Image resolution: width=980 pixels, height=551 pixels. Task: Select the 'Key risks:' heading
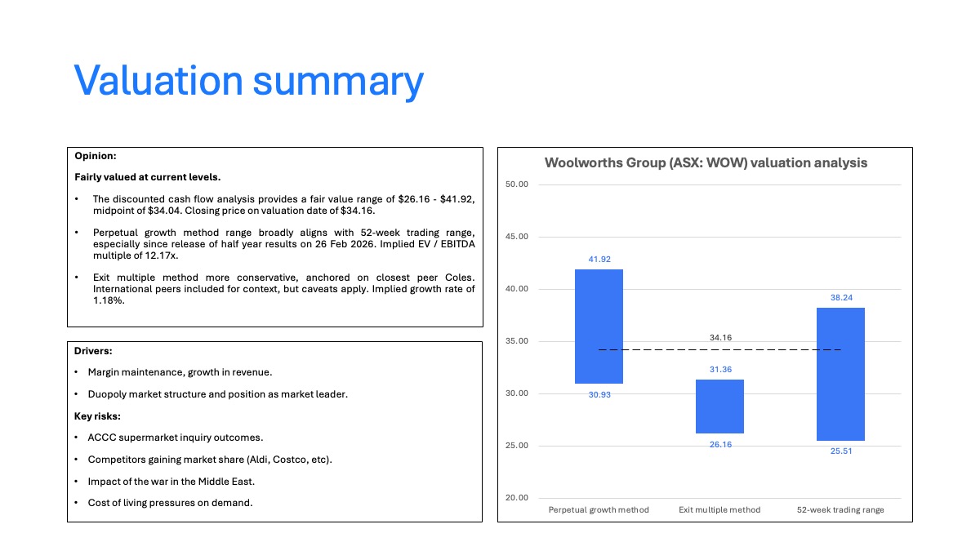pos(96,415)
